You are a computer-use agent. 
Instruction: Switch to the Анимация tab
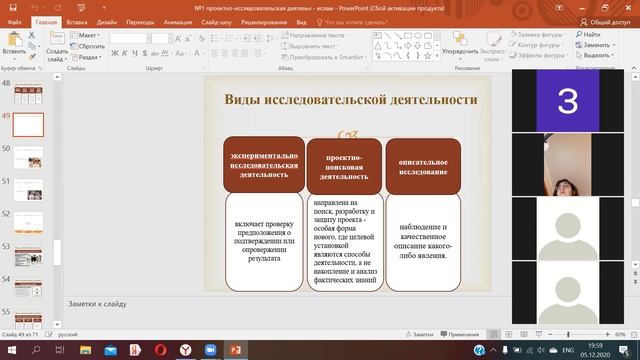pyautogui.click(x=178, y=22)
